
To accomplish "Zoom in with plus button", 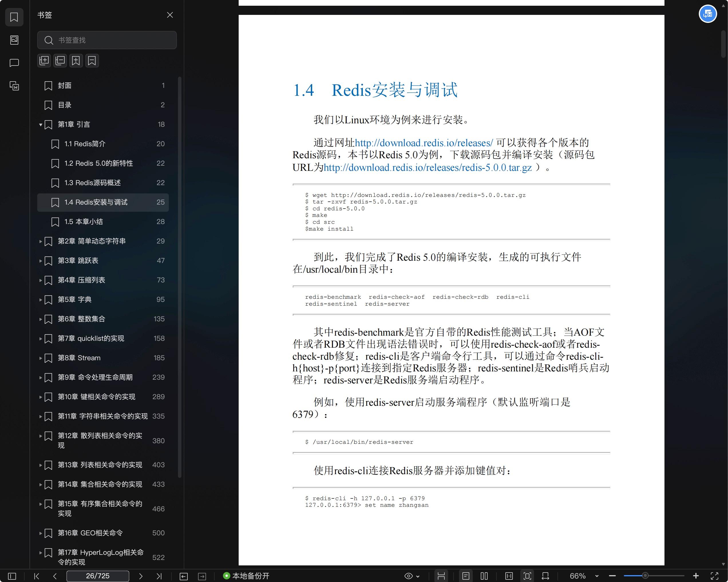I will [696, 576].
